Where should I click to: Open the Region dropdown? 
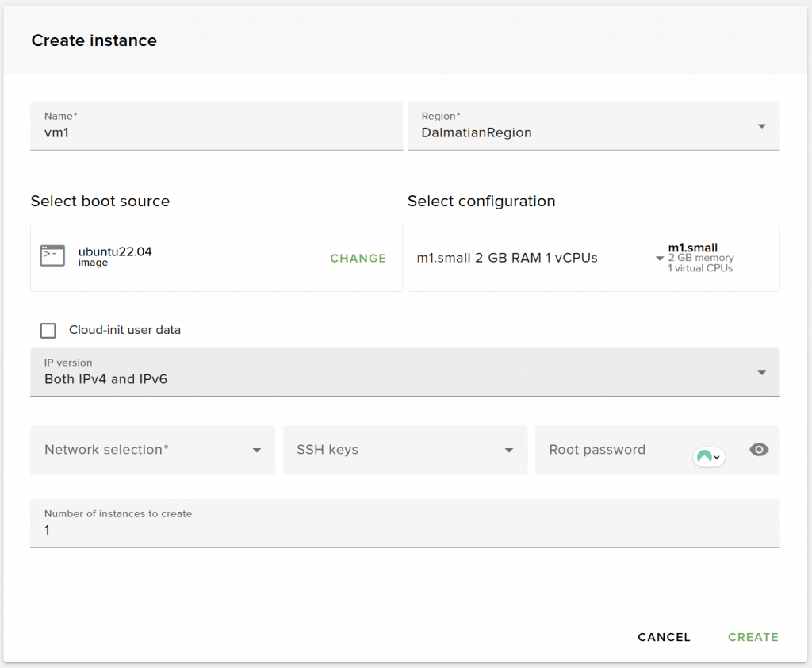[x=593, y=126]
